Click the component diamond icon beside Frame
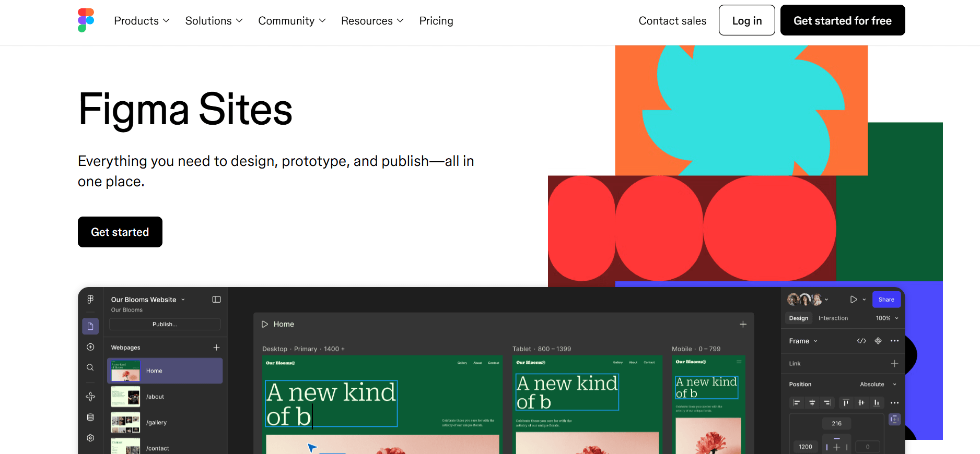This screenshot has width=980, height=454. (878, 341)
